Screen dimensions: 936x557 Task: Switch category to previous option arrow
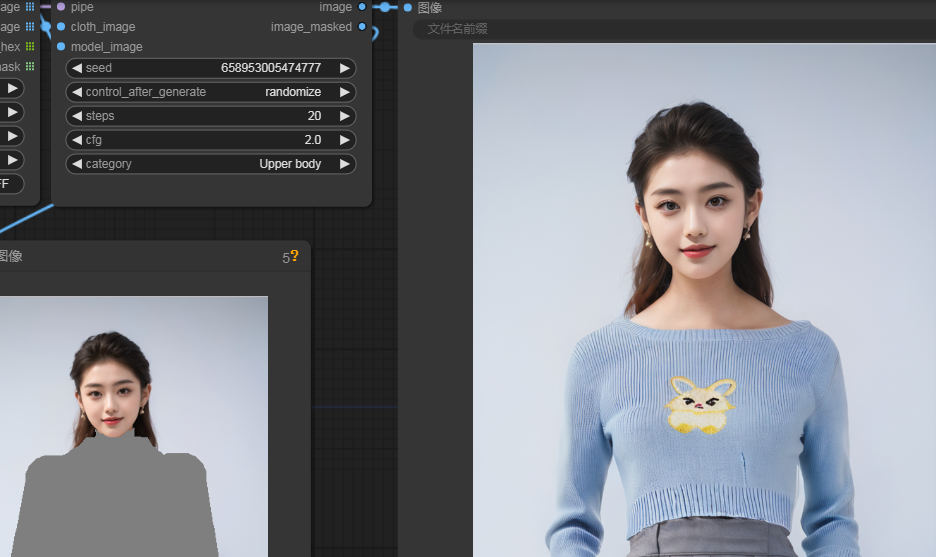pos(76,164)
